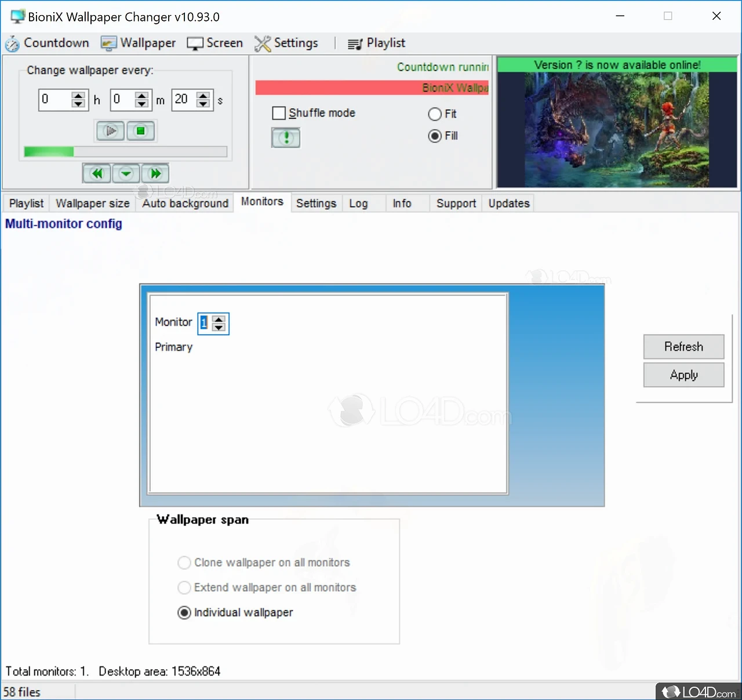The image size is (742, 700).
Task: Click the red BioniX Wallpaper status bar
Action: pos(372,88)
